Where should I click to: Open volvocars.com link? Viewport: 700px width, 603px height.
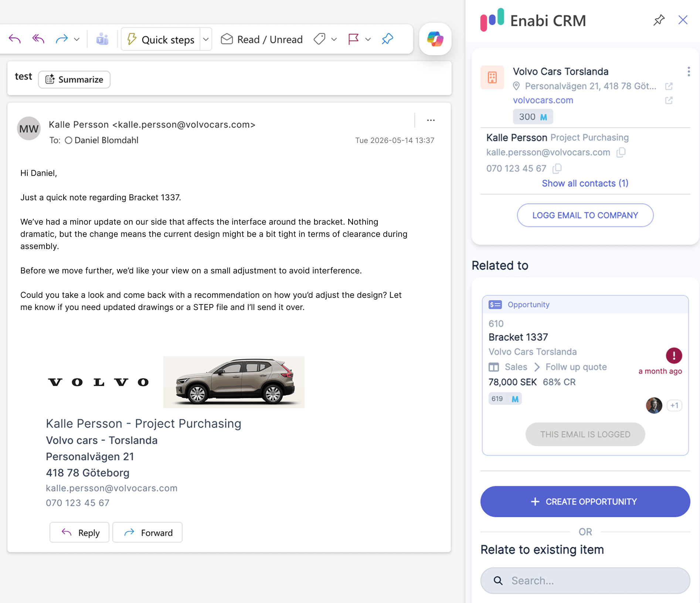(543, 100)
